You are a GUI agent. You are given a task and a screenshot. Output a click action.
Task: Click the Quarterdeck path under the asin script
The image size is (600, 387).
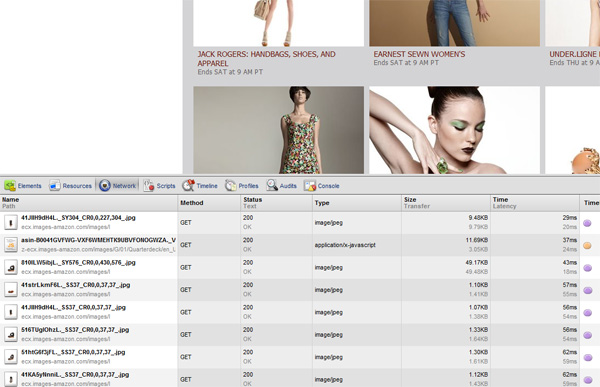click(98, 250)
